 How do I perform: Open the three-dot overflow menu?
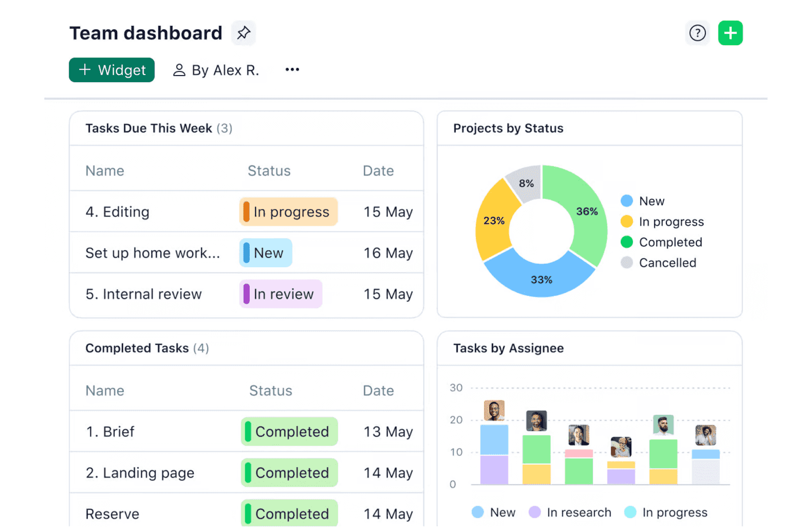point(292,70)
